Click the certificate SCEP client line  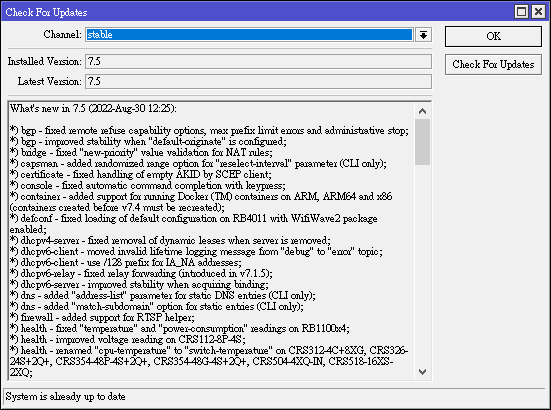tap(141, 174)
